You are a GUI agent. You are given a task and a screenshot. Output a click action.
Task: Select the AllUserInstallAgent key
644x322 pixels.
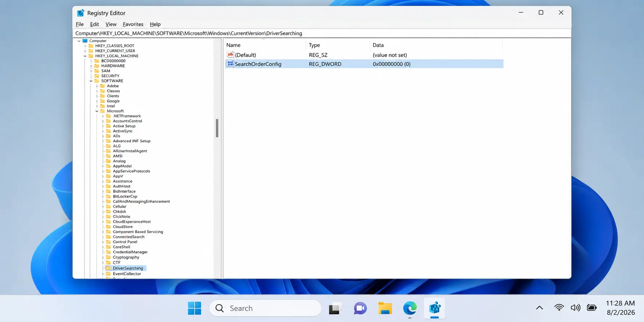point(130,151)
